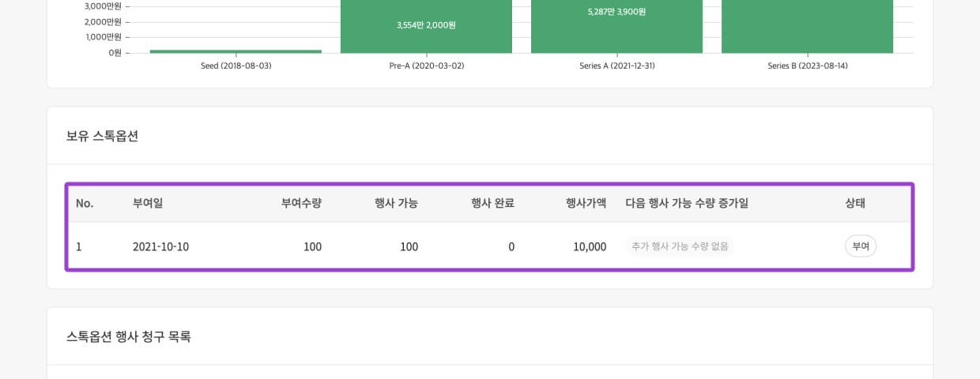The image size is (980, 379).
Task: Click the 다음 행사 가능 수량 증가일 header
Action: coord(686,203)
